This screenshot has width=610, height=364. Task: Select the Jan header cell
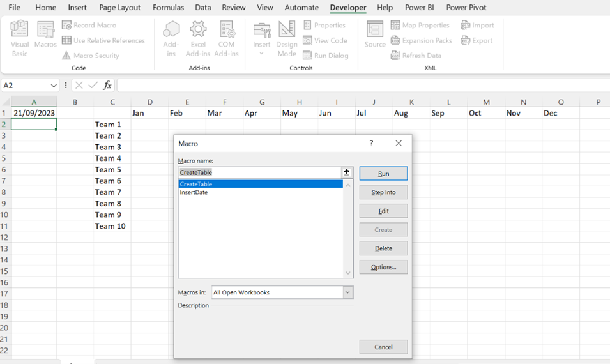149,113
